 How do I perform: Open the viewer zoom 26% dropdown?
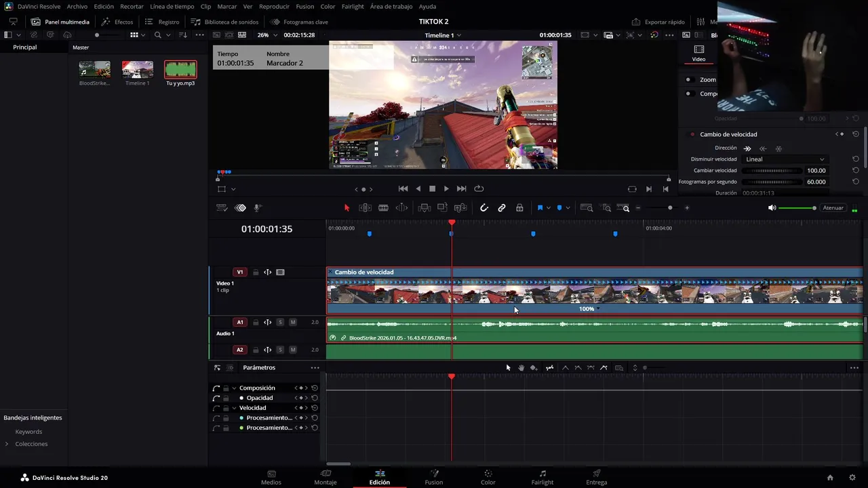coord(267,35)
